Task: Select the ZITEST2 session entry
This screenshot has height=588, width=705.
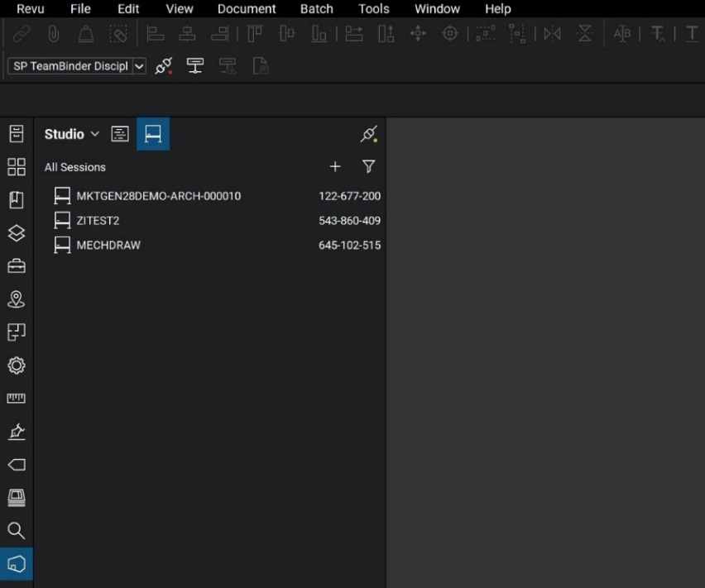Action: click(x=99, y=220)
